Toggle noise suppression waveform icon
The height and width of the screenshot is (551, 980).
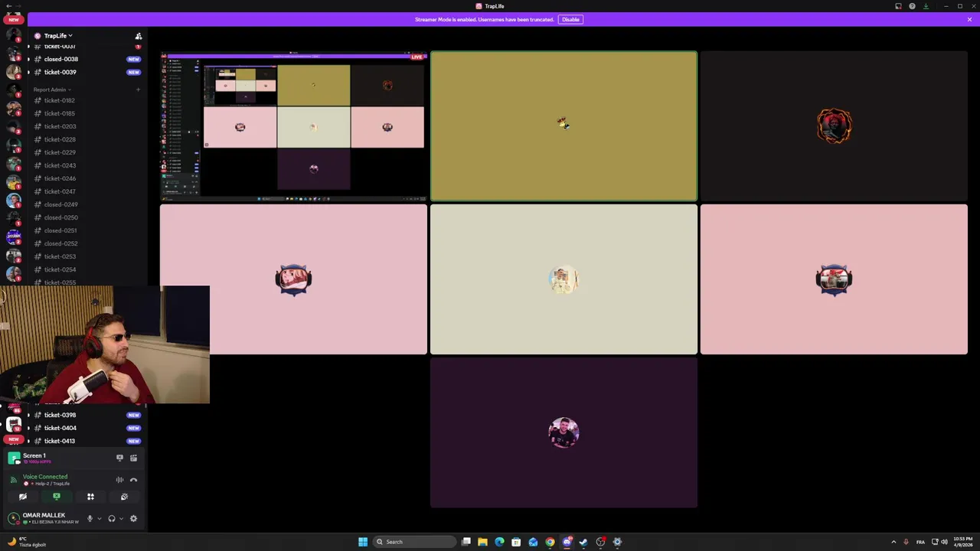[x=119, y=480]
